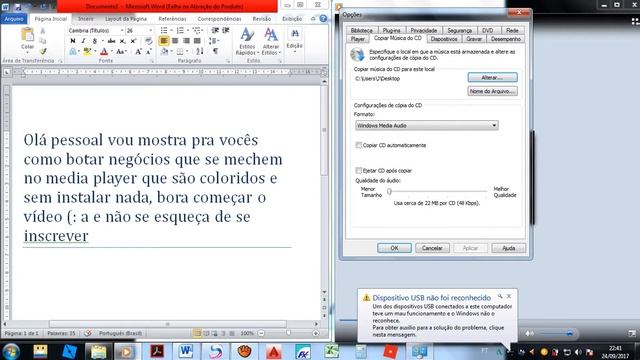
Task: Click the superscript x² icon
Action: point(133,41)
